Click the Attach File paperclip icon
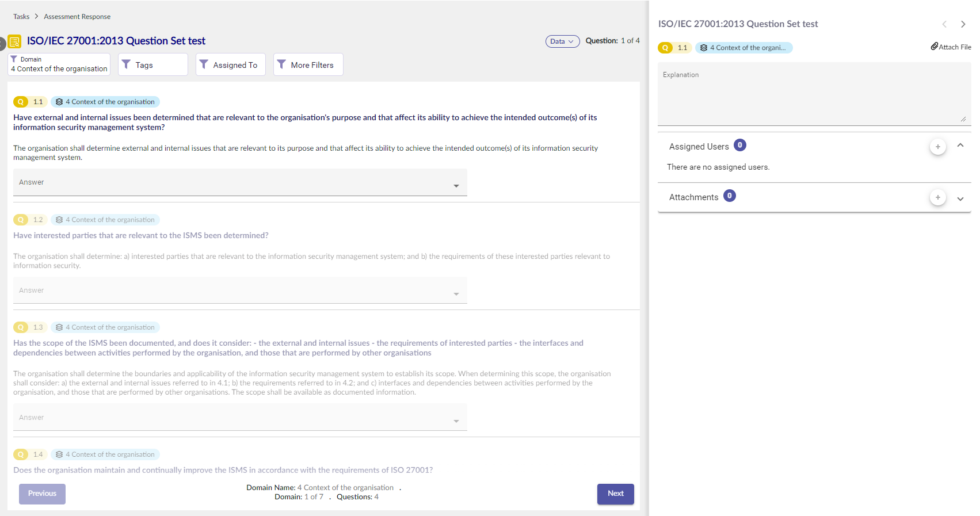Screen dimensions: 980x516 click(x=935, y=46)
